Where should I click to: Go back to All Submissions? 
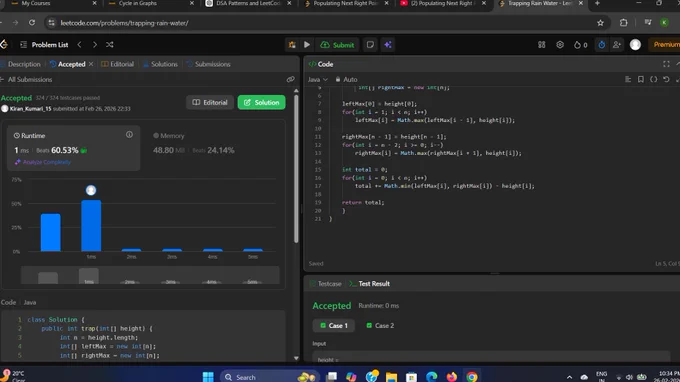coord(26,79)
